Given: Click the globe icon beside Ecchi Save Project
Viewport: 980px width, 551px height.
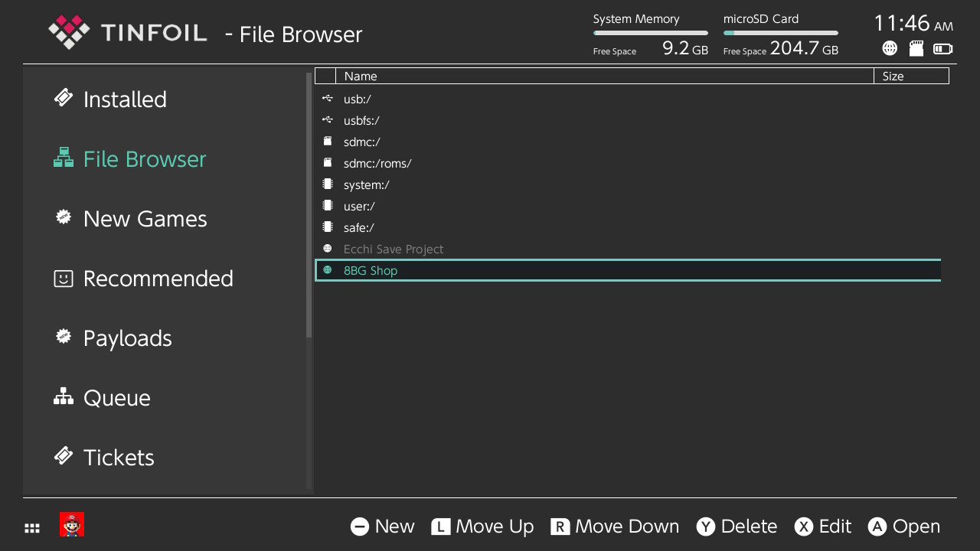Looking at the screenshot, I should 328,248.
